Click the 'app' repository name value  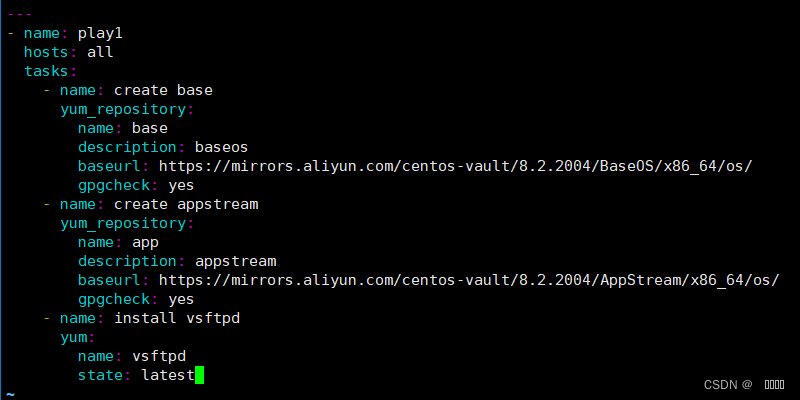pyautogui.click(x=145, y=242)
